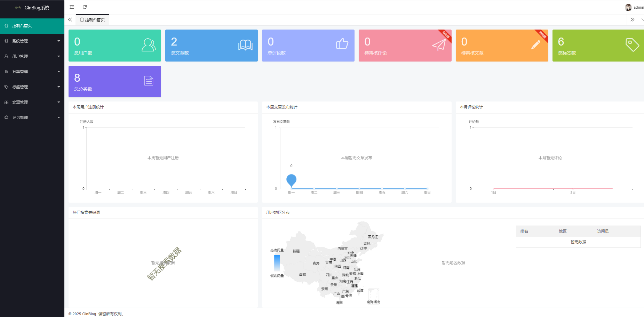This screenshot has height=317, width=644.
Task: Switch to the 控制台首页 tab
Action: coord(93,20)
